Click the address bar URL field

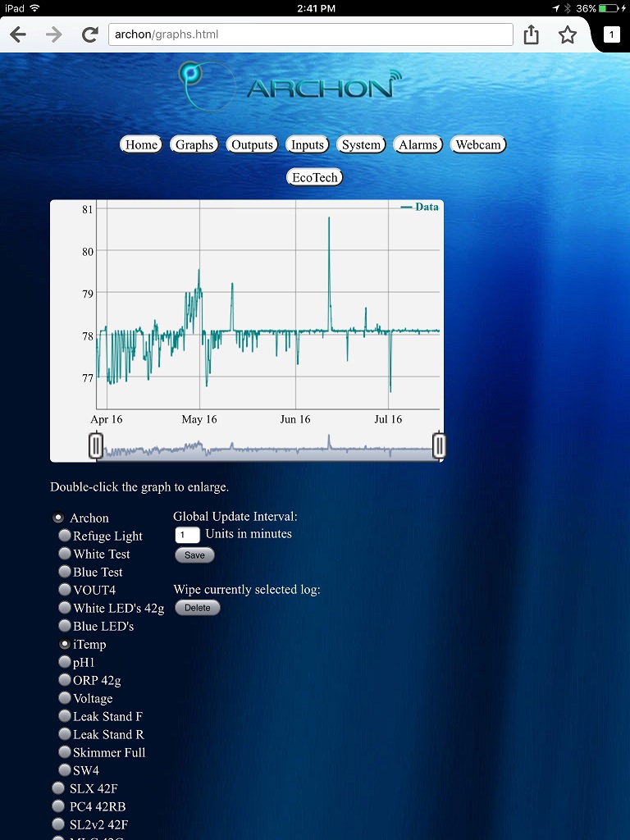click(x=310, y=34)
